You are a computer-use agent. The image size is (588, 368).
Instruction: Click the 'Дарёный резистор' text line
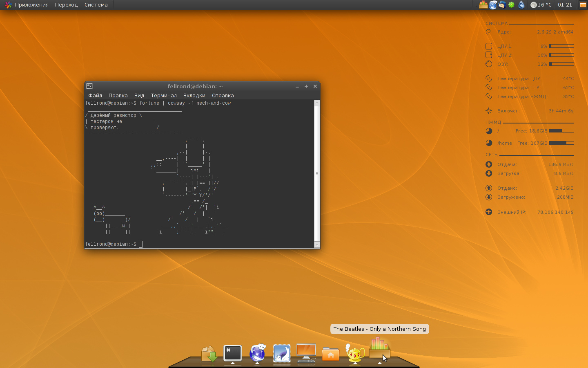click(x=114, y=115)
